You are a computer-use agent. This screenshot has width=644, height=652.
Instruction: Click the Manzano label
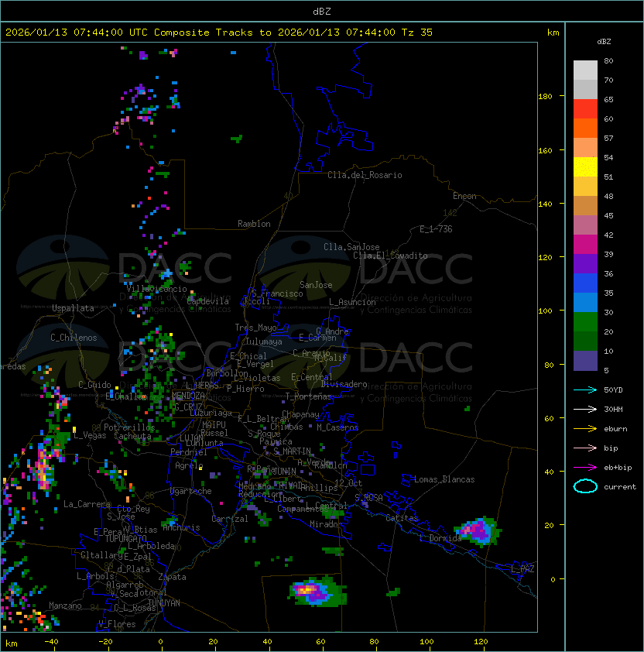coord(65,606)
